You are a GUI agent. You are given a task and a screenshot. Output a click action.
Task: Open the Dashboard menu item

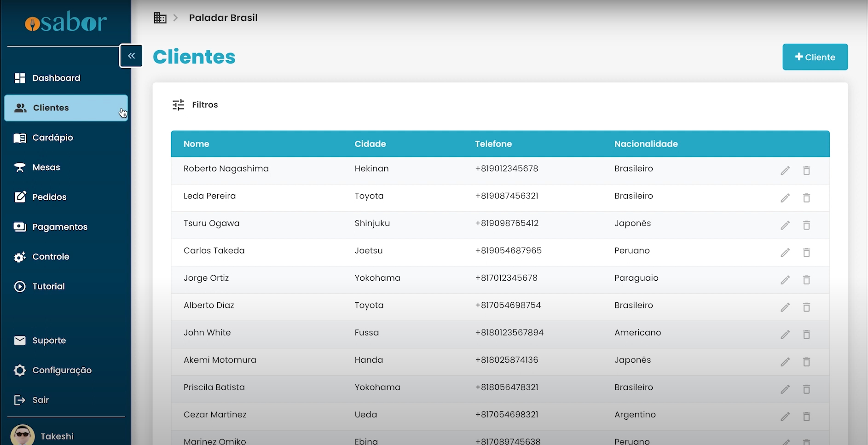56,78
